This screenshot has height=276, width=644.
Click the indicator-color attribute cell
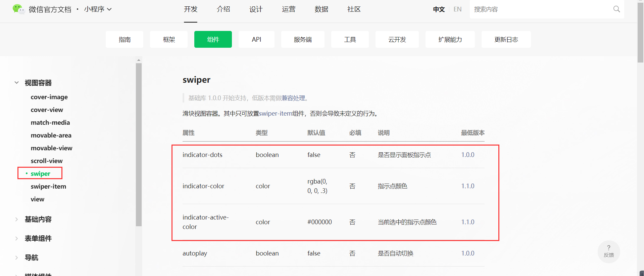coord(203,186)
